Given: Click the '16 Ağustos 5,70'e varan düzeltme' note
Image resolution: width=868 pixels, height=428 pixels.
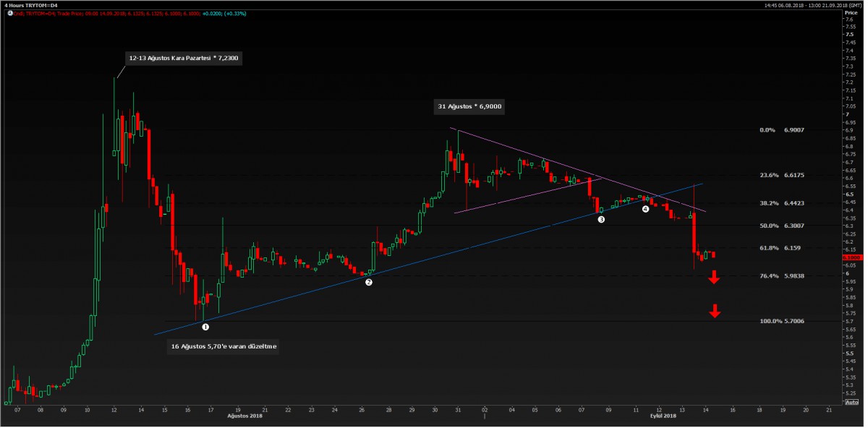Looking at the screenshot, I should tap(224, 346).
